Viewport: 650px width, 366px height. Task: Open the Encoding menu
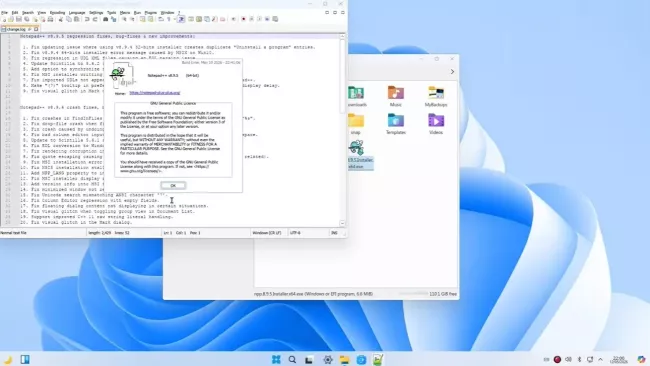point(57,13)
